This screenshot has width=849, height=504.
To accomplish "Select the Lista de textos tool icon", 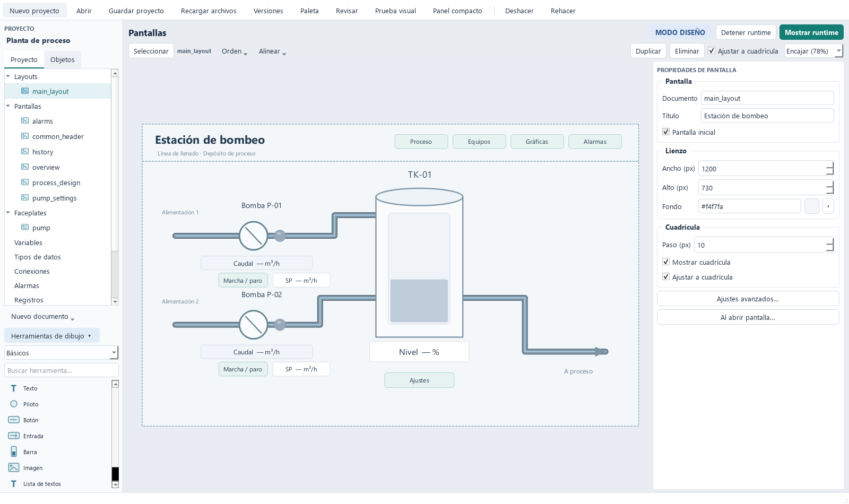I will [14, 484].
